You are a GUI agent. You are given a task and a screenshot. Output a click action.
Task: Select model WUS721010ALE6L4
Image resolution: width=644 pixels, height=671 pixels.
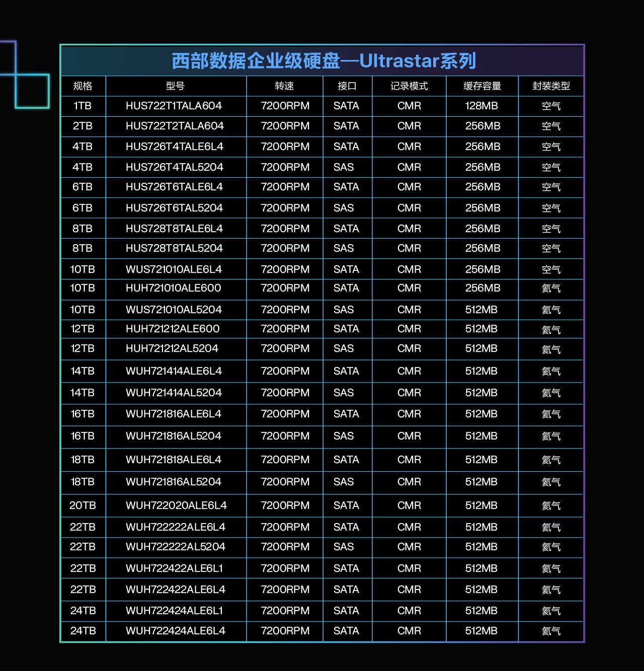[x=174, y=269]
